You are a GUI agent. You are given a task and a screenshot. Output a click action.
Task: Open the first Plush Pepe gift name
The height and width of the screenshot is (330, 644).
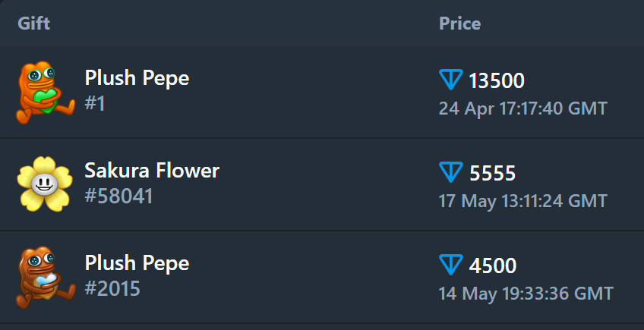tap(137, 78)
